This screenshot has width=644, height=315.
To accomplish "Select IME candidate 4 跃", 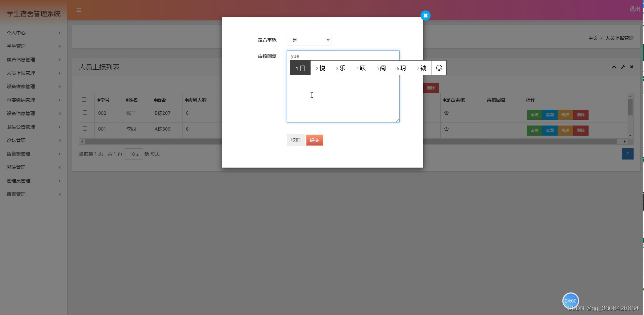I will pos(361,68).
